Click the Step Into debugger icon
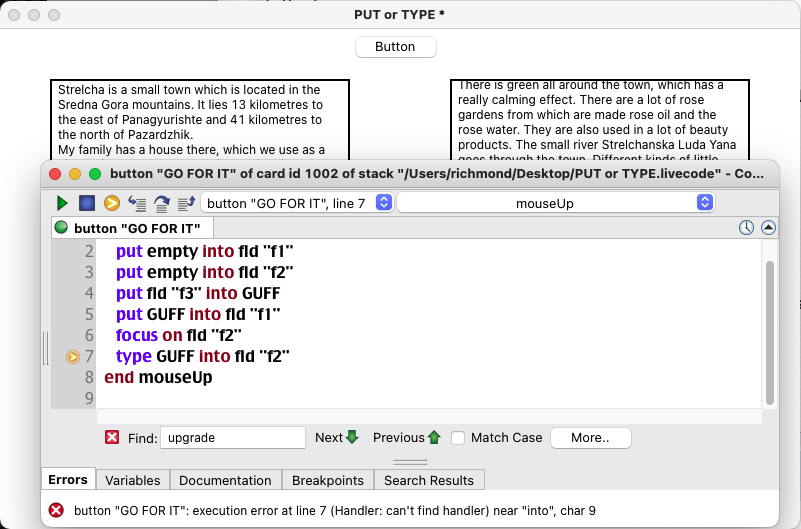This screenshot has height=529, width=801. pyautogui.click(x=137, y=203)
